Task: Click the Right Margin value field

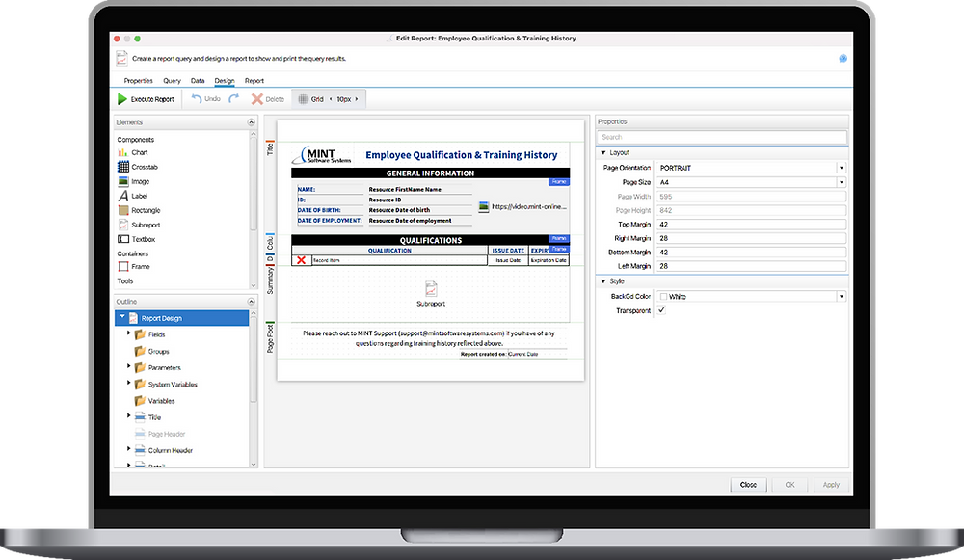Action: 751,238
